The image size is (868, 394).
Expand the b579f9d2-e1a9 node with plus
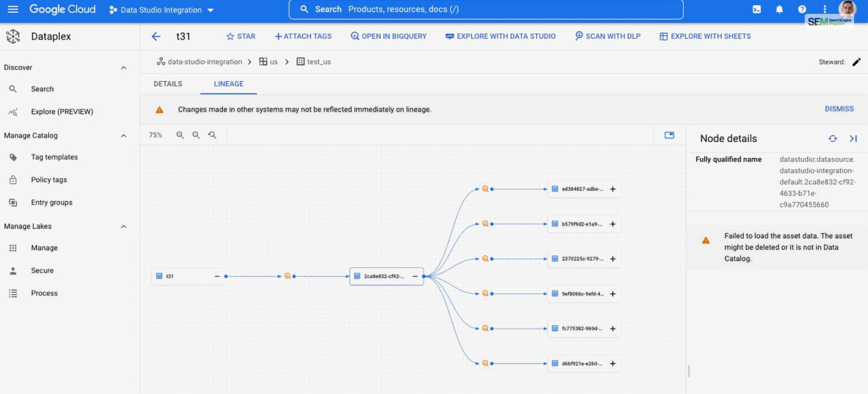(x=612, y=224)
